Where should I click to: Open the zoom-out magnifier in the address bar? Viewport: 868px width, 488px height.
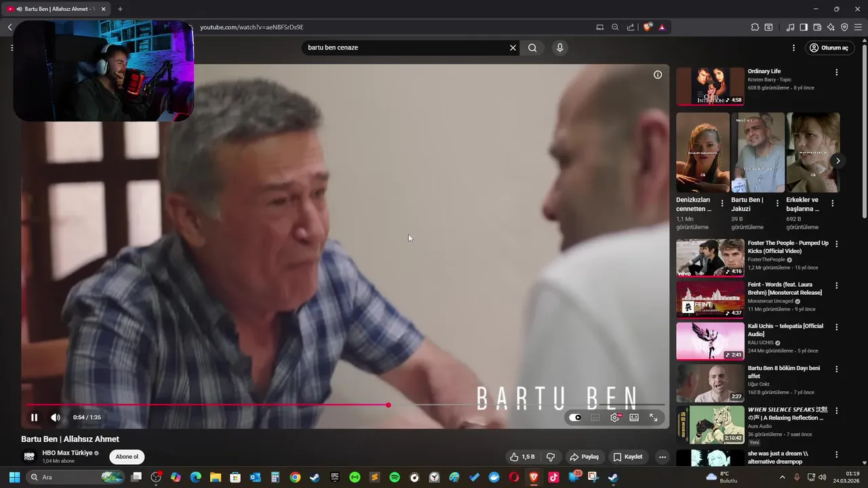[x=615, y=27]
